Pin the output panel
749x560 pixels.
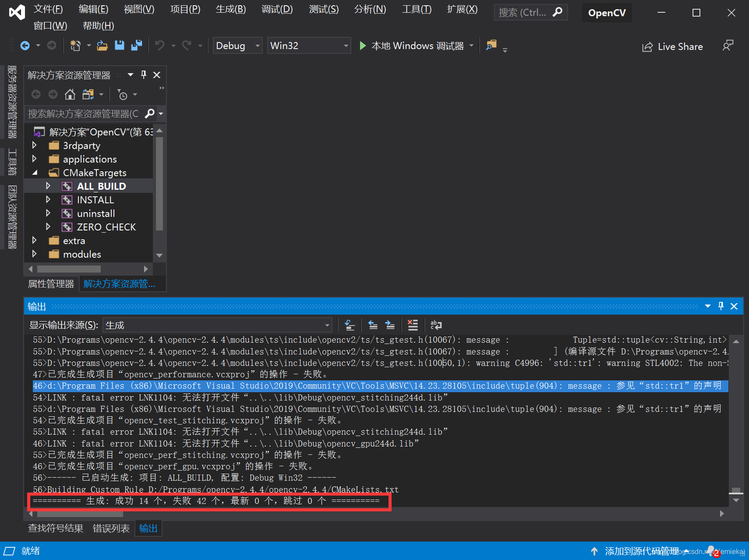721,306
